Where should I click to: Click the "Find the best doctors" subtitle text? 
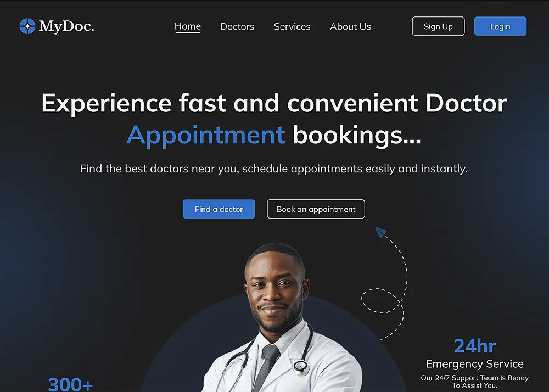click(274, 169)
